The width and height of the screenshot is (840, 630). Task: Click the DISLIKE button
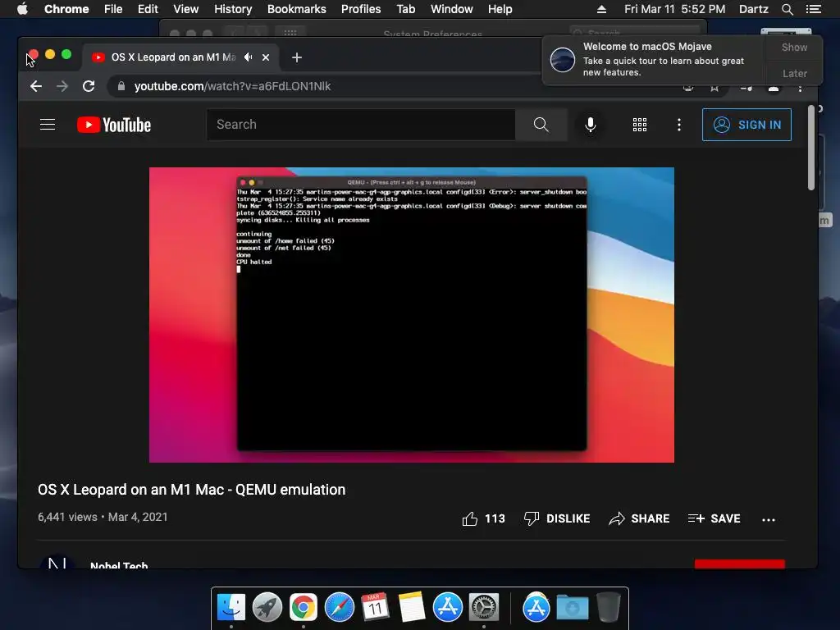(x=557, y=518)
